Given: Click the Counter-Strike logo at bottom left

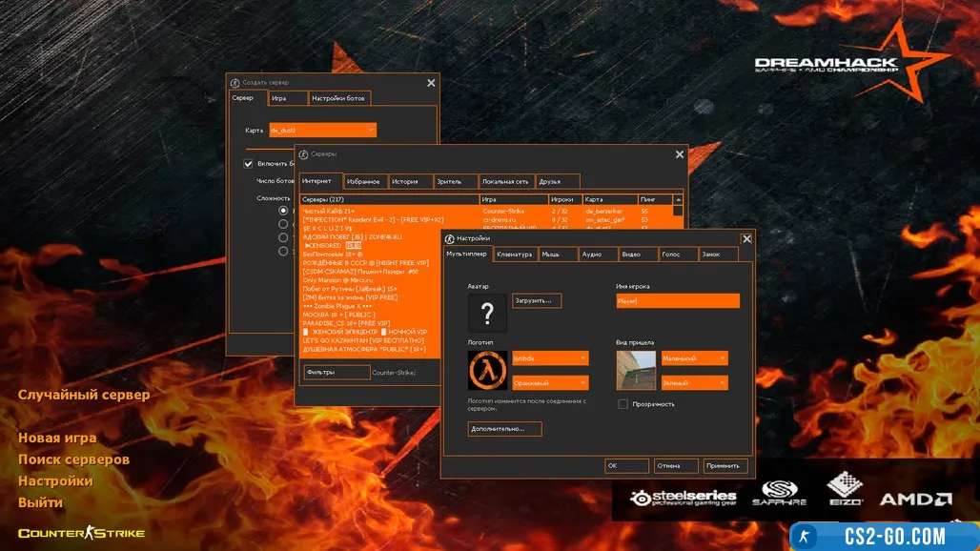Looking at the screenshot, I should click(x=81, y=533).
